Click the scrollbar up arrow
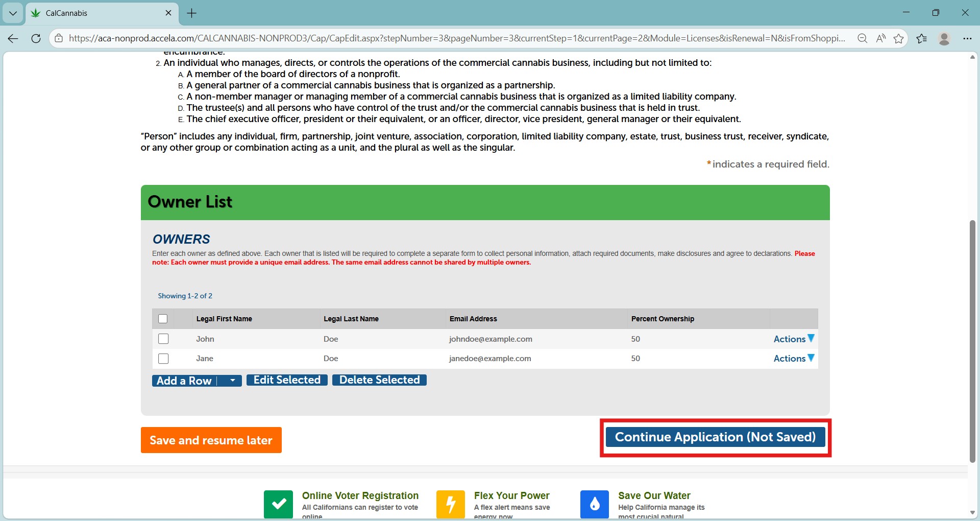This screenshot has width=980, height=521. (972, 57)
